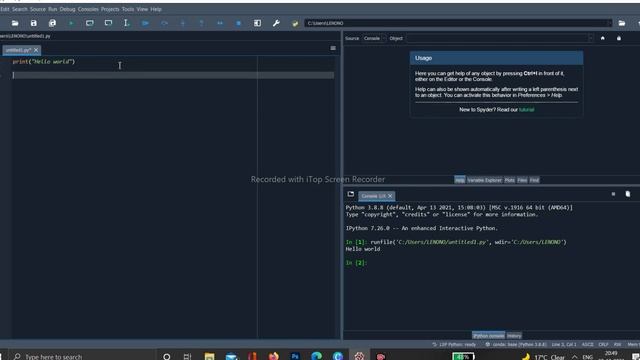Open the Run menu
The height and width of the screenshot is (360, 640).
(53, 9)
